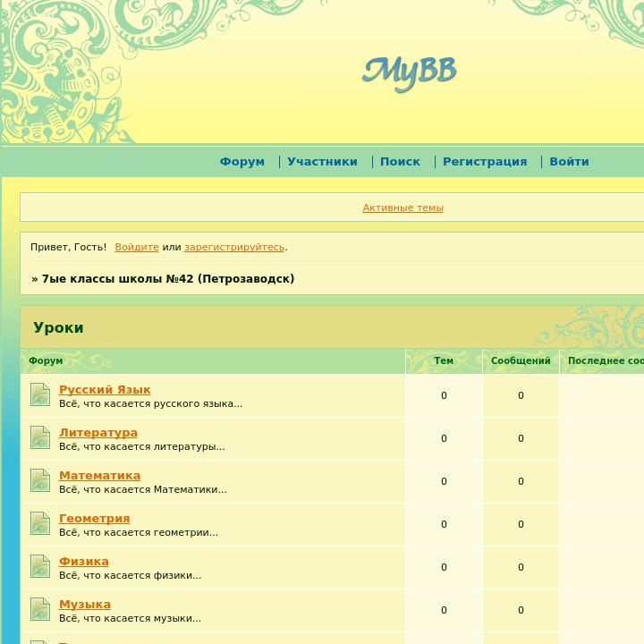Follow the зарегистрируйтесь link in the greeting
The image size is (644, 644).
coord(234,247)
